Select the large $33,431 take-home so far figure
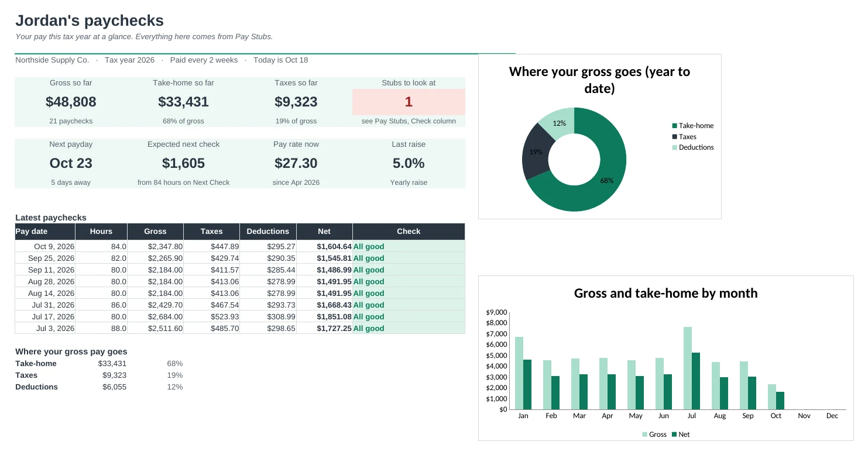The height and width of the screenshot is (455, 868). pos(183,102)
